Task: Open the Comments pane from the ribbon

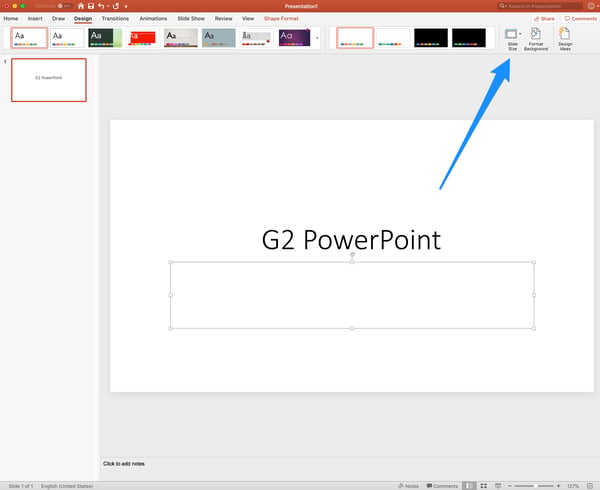Action: [x=580, y=18]
